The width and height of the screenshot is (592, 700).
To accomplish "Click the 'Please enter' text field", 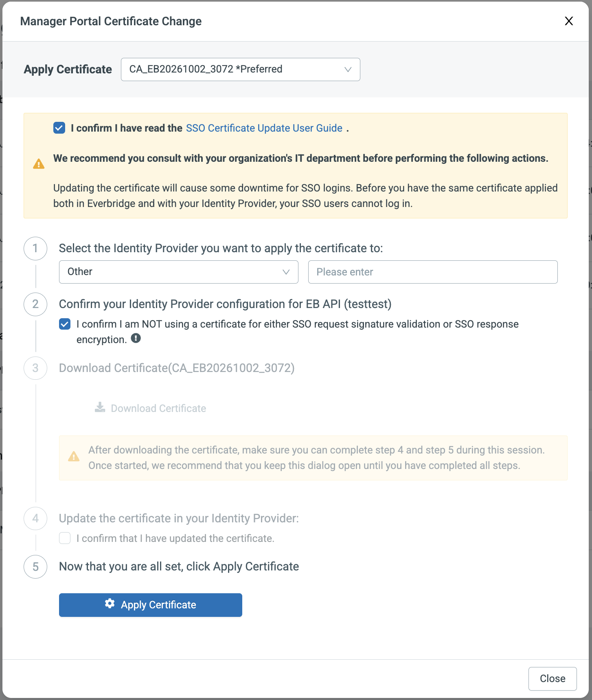I will 432,272.
